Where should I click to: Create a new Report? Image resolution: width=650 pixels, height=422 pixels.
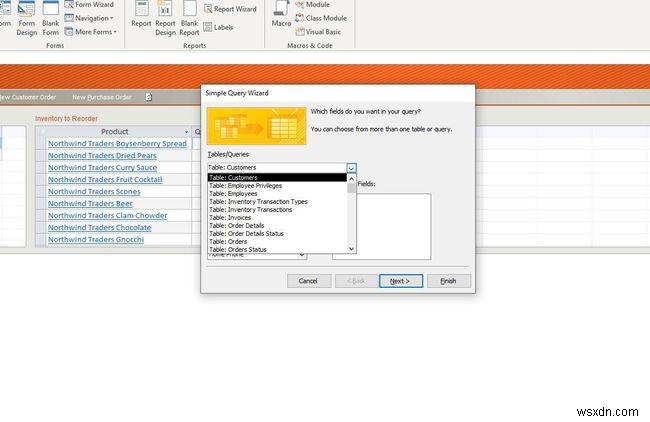[x=141, y=15]
